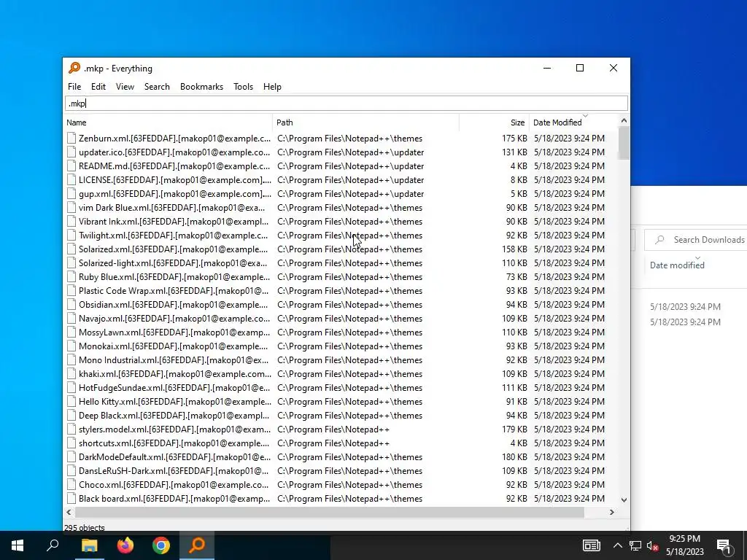Click the file icon of Vibrant Ink.xml
The width and height of the screenshot is (747, 560).
tap(71, 222)
